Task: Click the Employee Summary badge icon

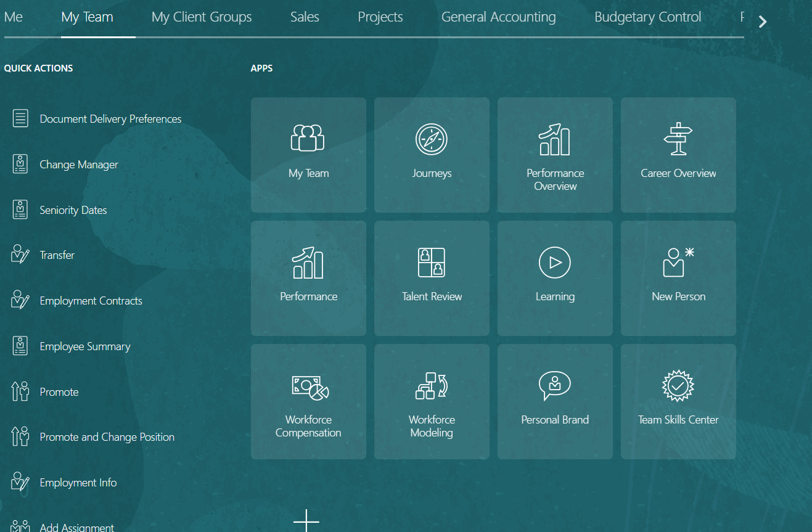Action: [20, 346]
